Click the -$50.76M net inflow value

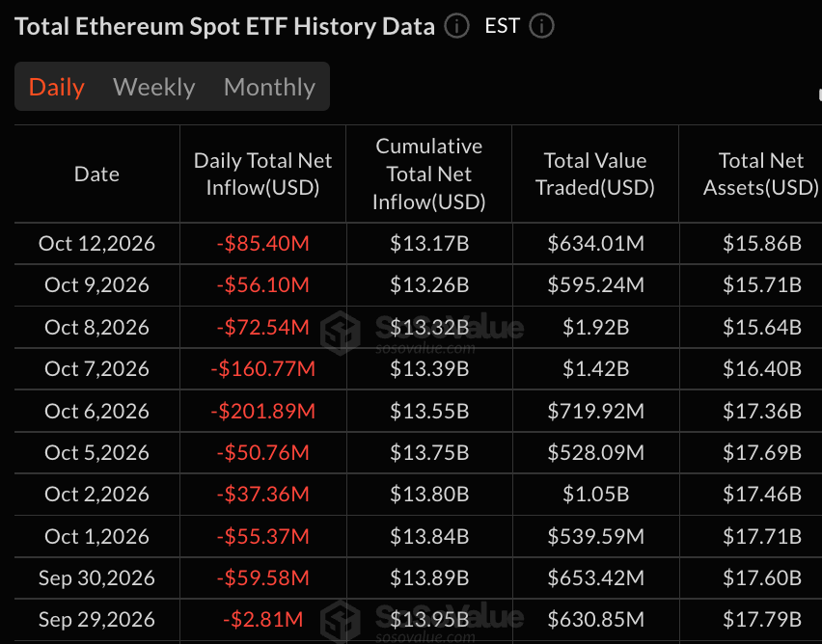[x=262, y=452]
